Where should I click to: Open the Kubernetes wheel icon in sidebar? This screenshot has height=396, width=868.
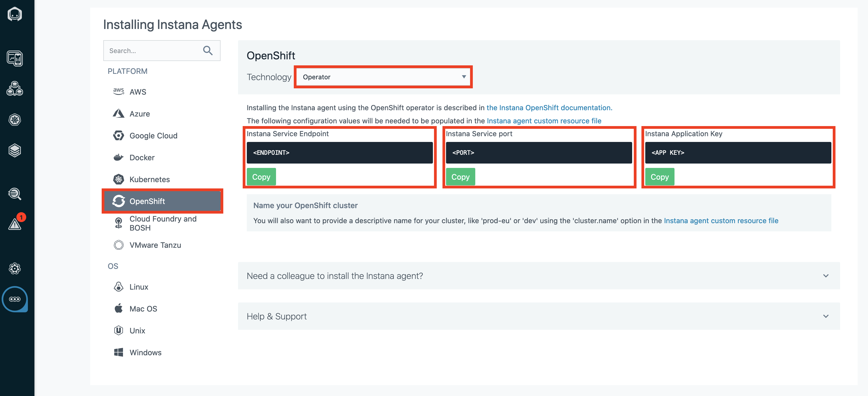14,120
